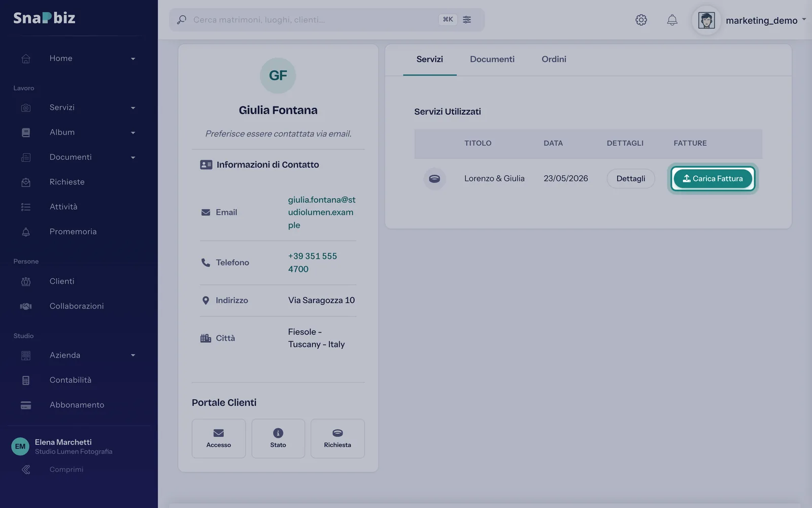
Task: Expand the Documenti sidebar menu
Action: click(x=133, y=158)
